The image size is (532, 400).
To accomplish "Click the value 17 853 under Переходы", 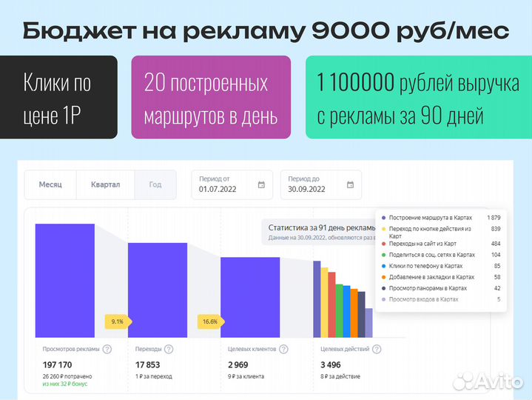I will tap(147, 365).
